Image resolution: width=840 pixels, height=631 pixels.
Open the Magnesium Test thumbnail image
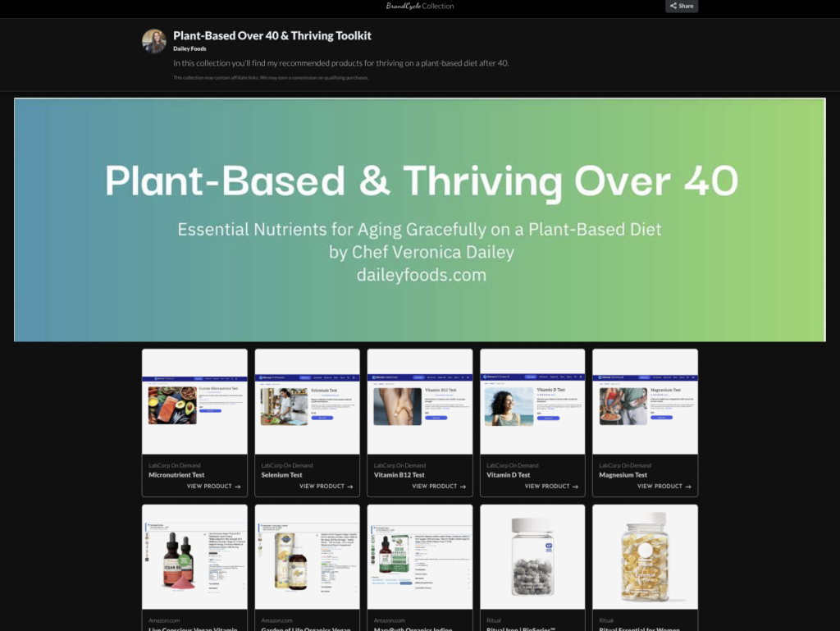[645, 401]
